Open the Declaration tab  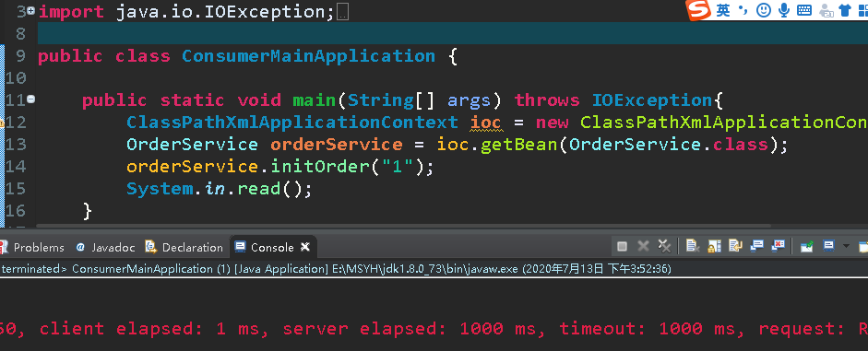184,248
